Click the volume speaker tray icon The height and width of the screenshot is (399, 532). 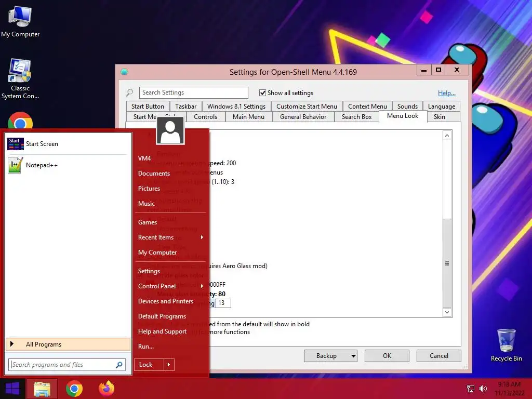point(483,389)
